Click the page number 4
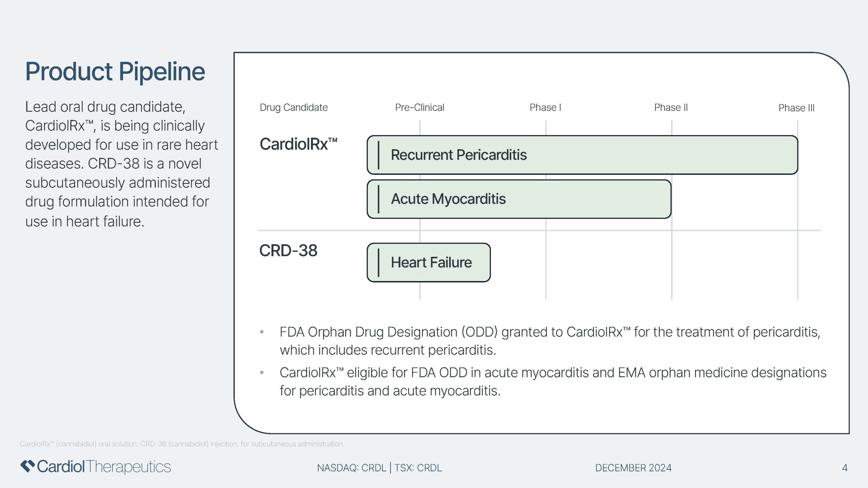This screenshot has height=488, width=868. (845, 468)
